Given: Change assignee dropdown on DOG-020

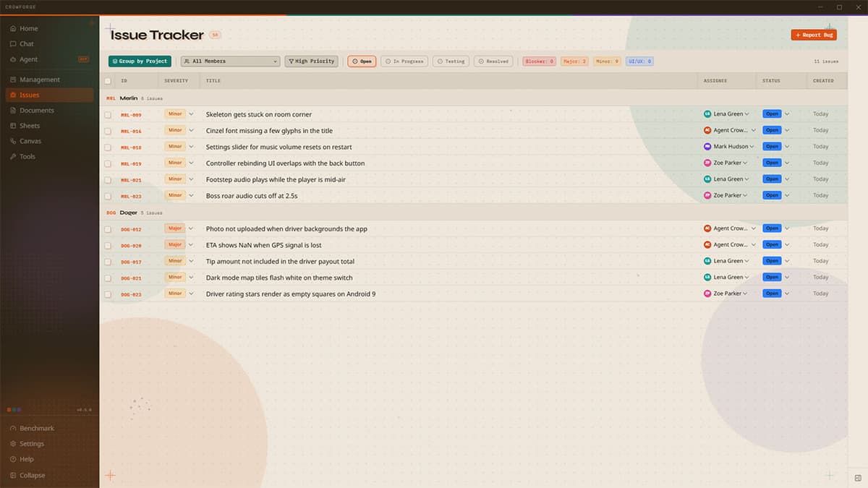Looking at the screenshot, I should coord(753,244).
